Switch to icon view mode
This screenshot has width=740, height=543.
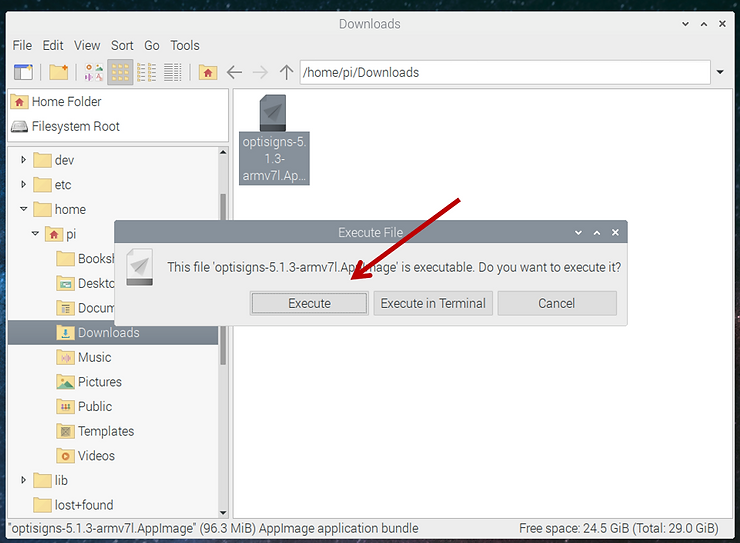tap(120, 72)
